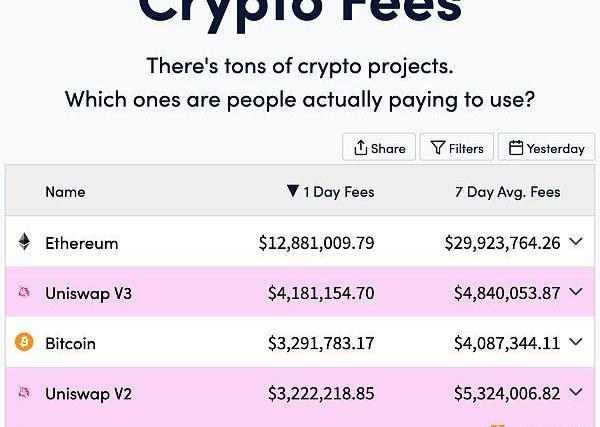Open the Share button
Viewport: 600px width, 427px height.
point(379,147)
